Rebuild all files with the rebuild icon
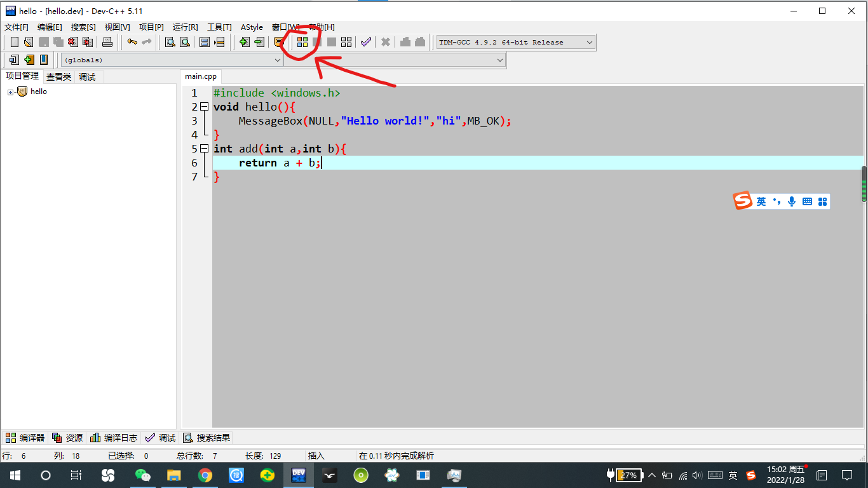The image size is (868, 488). pyautogui.click(x=346, y=42)
